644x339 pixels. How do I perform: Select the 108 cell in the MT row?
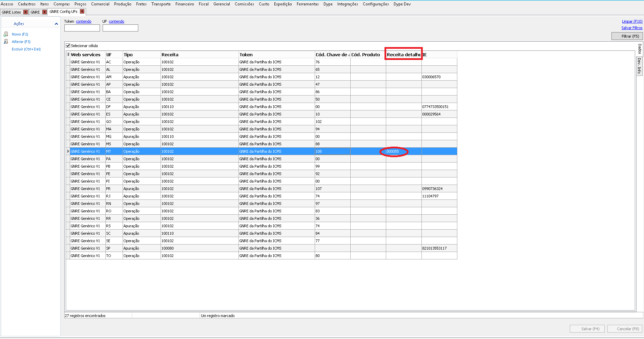coord(333,151)
